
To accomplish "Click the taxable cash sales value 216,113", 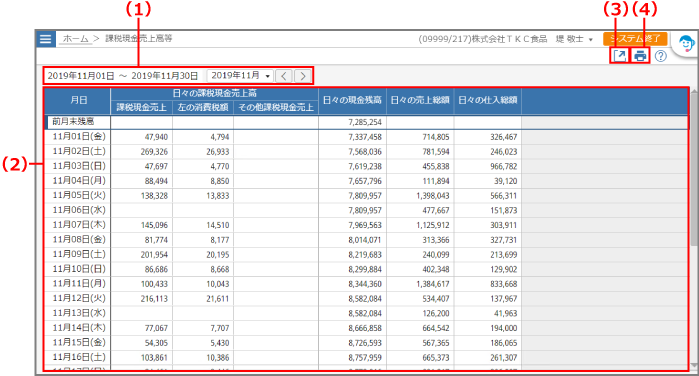I will click(154, 299).
